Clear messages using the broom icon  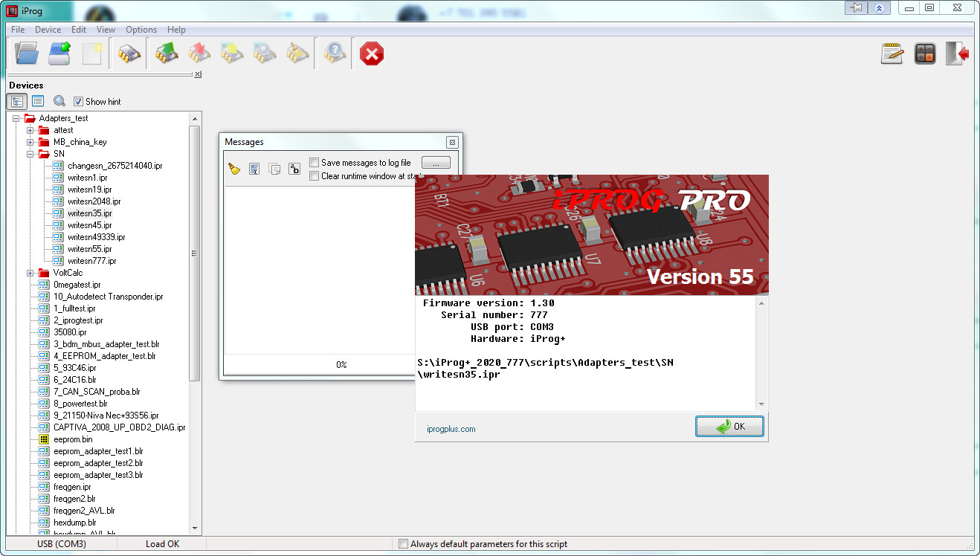click(x=234, y=169)
